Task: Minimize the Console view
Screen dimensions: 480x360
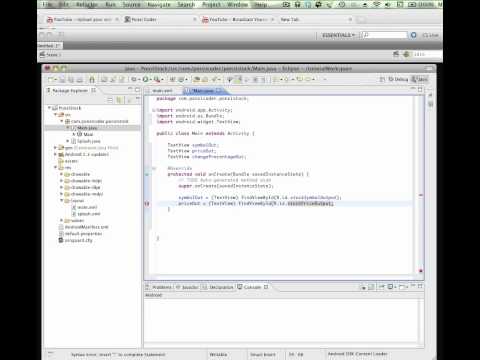Action: [413, 286]
